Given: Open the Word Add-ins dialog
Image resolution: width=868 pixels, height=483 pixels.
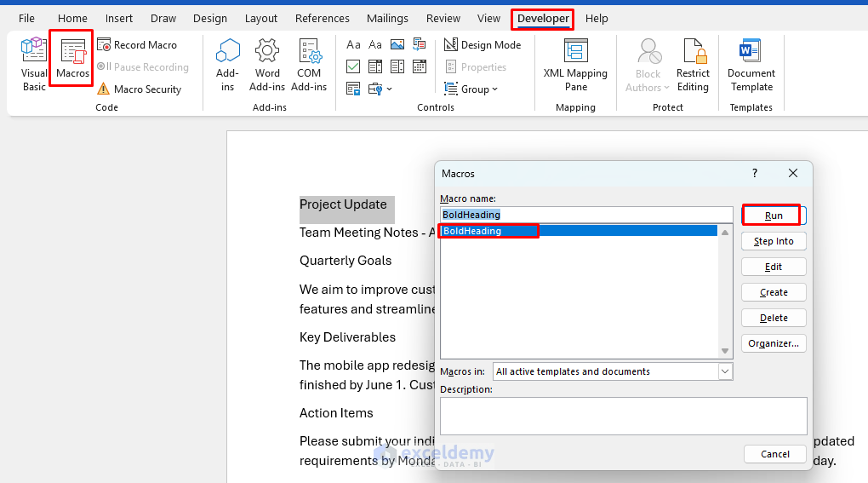Looking at the screenshot, I should coord(267,64).
